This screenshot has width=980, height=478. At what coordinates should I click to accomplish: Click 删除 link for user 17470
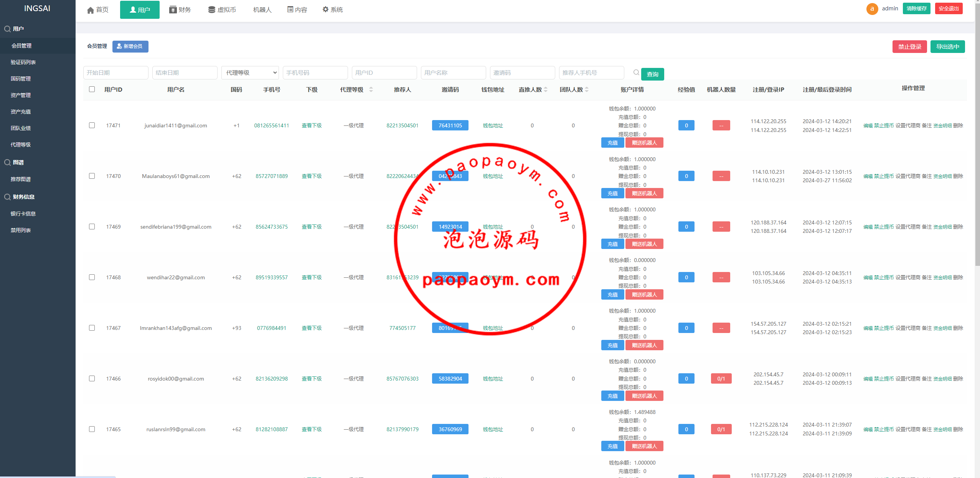[x=958, y=176]
